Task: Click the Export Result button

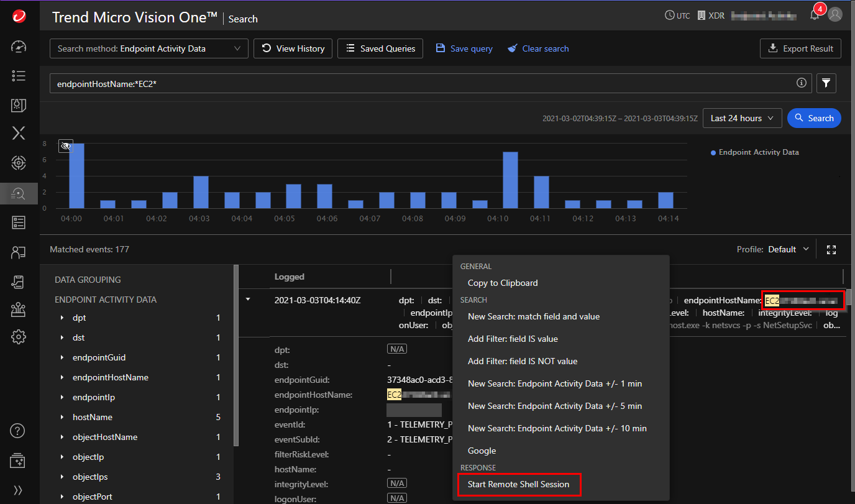Action: click(x=800, y=48)
